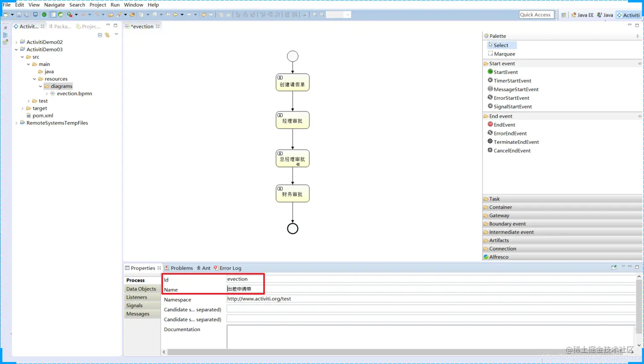This screenshot has width=644, height=364.
Task: Pick the EndEvent palette item
Action: click(x=501, y=125)
